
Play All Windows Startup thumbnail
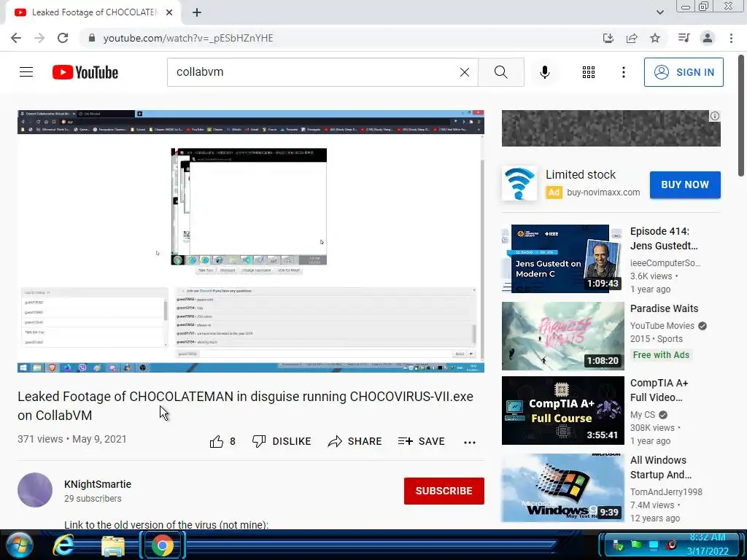562,488
